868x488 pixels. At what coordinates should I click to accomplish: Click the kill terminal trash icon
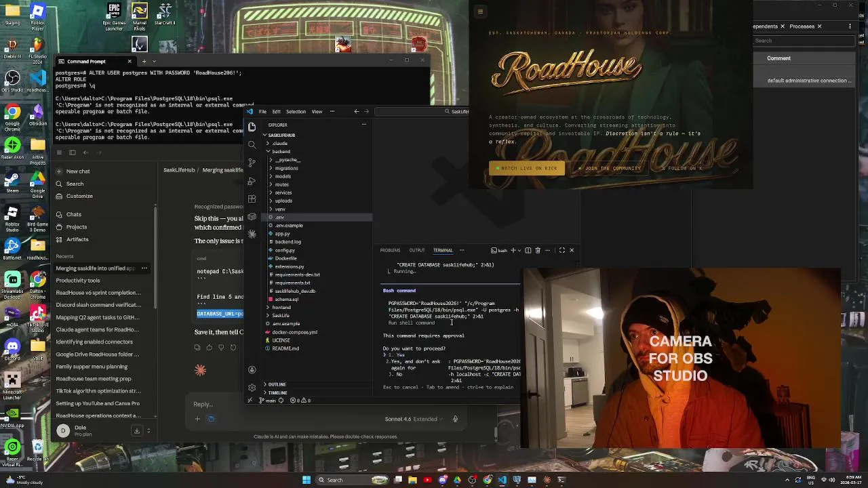point(538,250)
